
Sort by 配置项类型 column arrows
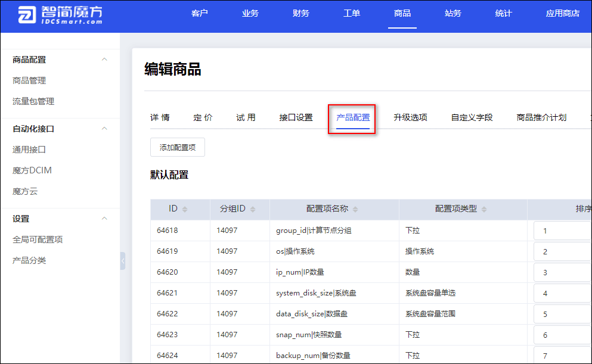(x=484, y=209)
